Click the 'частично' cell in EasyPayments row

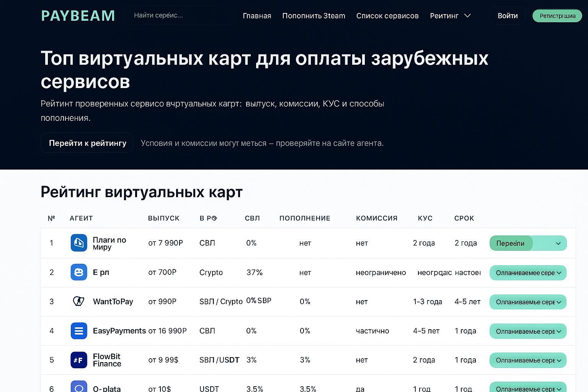pyautogui.click(x=372, y=331)
